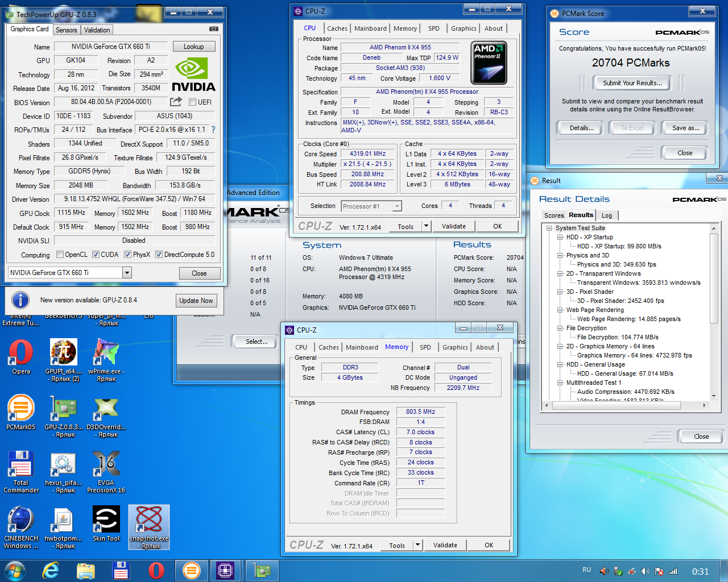Image resolution: width=728 pixels, height=582 pixels.
Task: Switch to the Sensors tab in GPU-Z
Action: [x=66, y=30]
